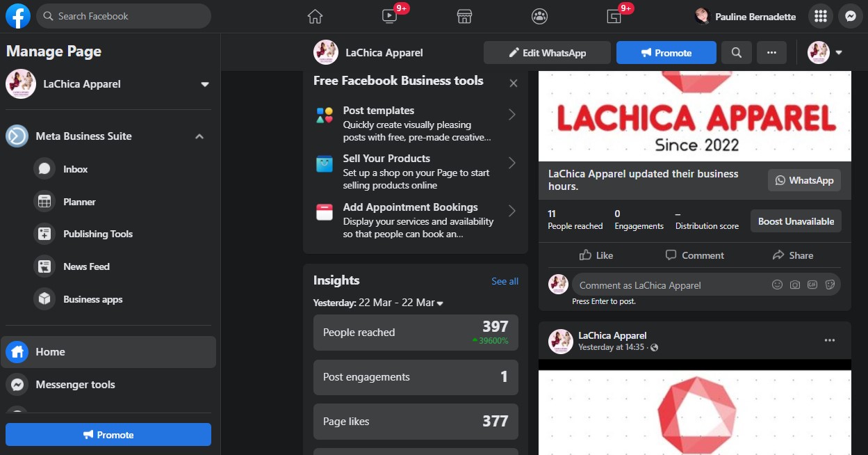This screenshot has height=455, width=868.
Task: Open the People reached insight card
Action: coord(416,333)
